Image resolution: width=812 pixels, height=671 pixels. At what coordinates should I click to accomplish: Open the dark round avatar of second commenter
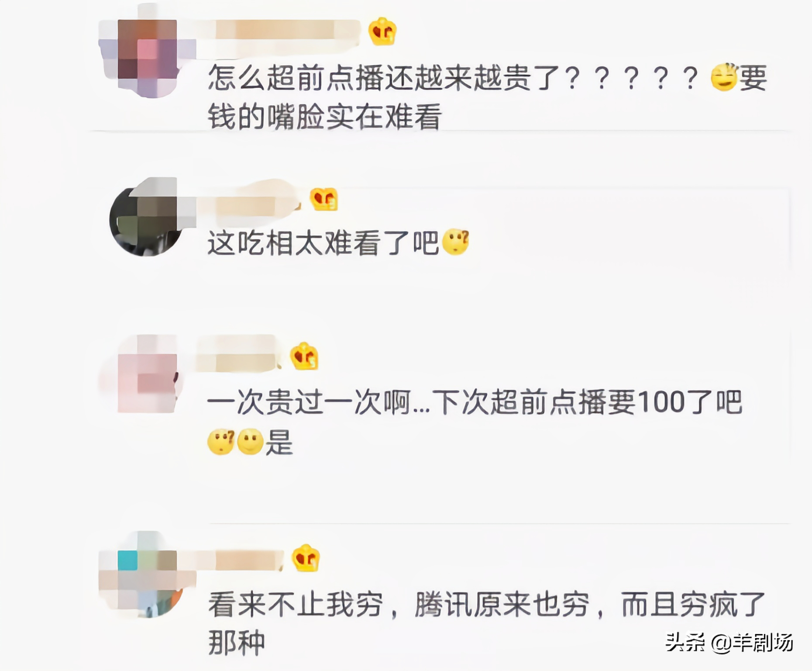147,217
